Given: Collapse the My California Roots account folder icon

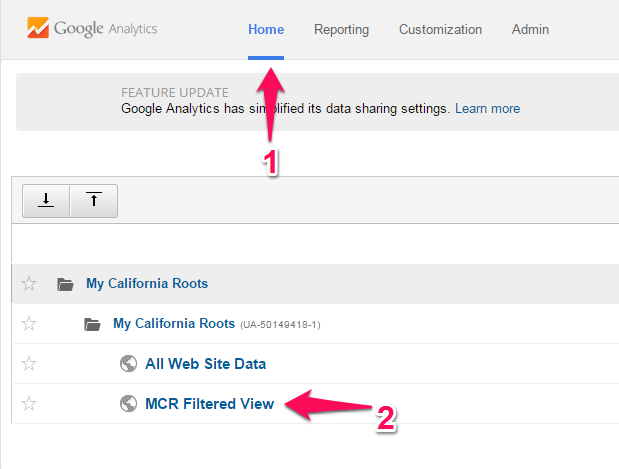Looking at the screenshot, I should (65, 284).
